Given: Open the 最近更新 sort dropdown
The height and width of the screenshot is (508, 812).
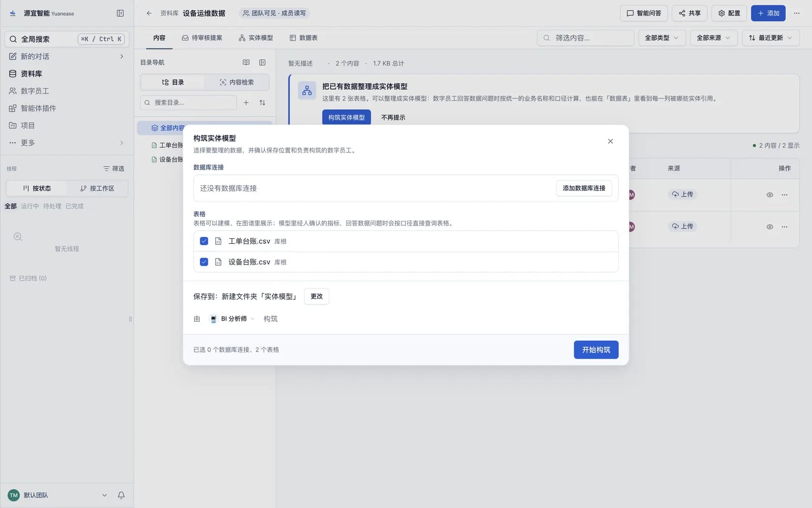Looking at the screenshot, I should tap(770, 38).
